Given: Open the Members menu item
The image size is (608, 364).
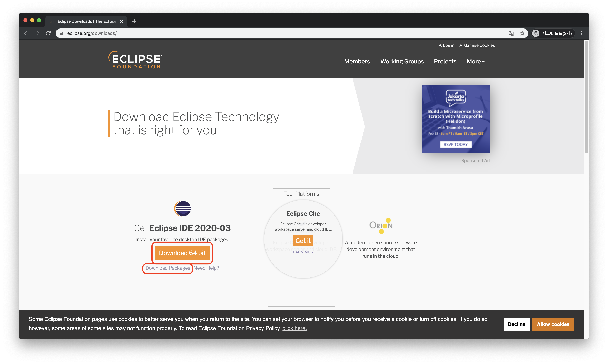Looking at the screenshot, I should click(x=357, y=61).
